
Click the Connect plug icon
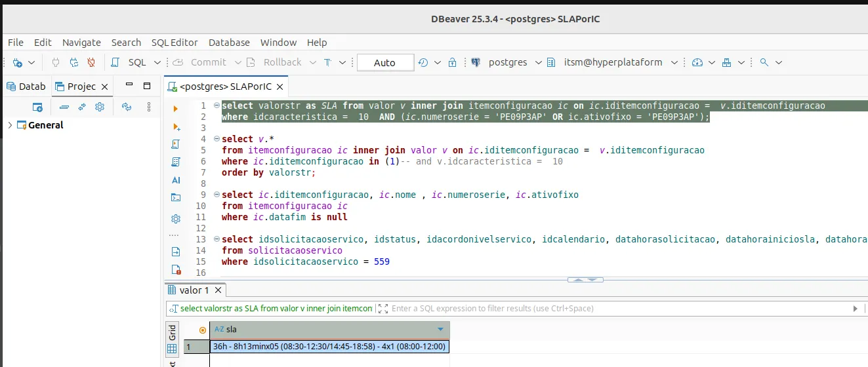tap(56, 62)
